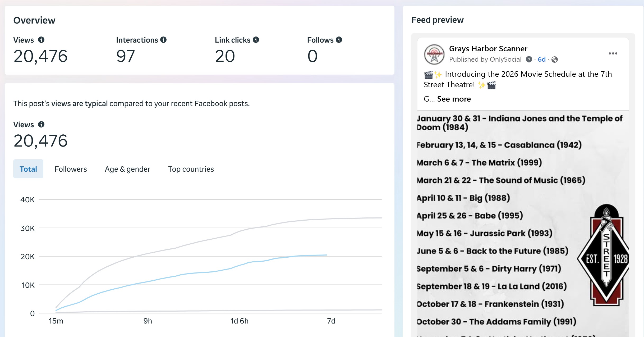Click the Published by OnlySocial question icon
Screen dimensions: 644x337
pyautogui.click(x=529, y=59)
